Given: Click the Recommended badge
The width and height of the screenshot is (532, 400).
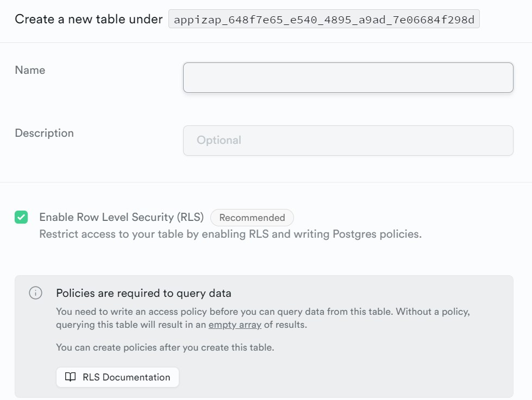Looking at the screenshot, I should coord(252,218).
